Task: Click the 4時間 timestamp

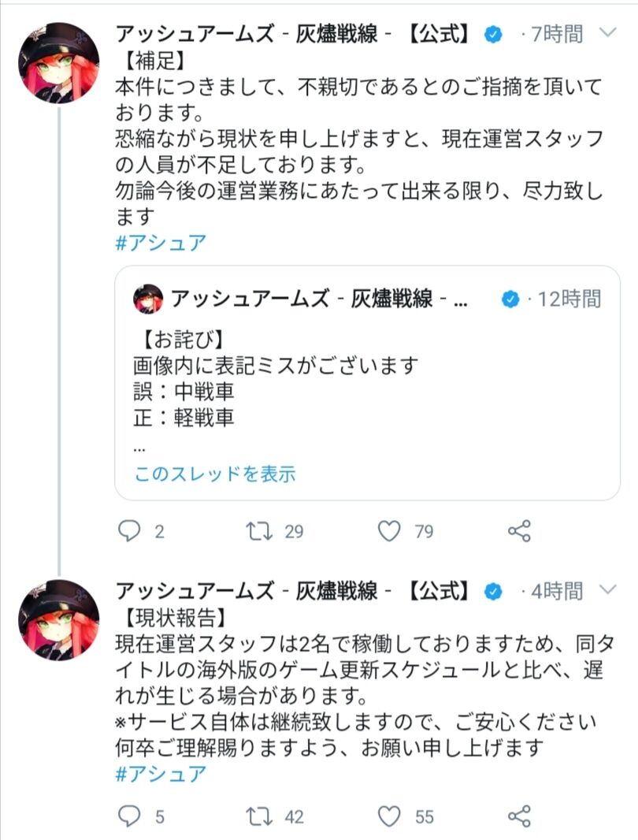Action: tap(557, 592)
